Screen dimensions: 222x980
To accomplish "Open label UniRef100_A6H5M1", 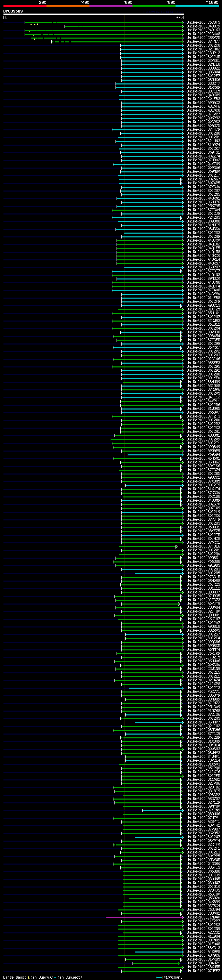I will (203, 459).
